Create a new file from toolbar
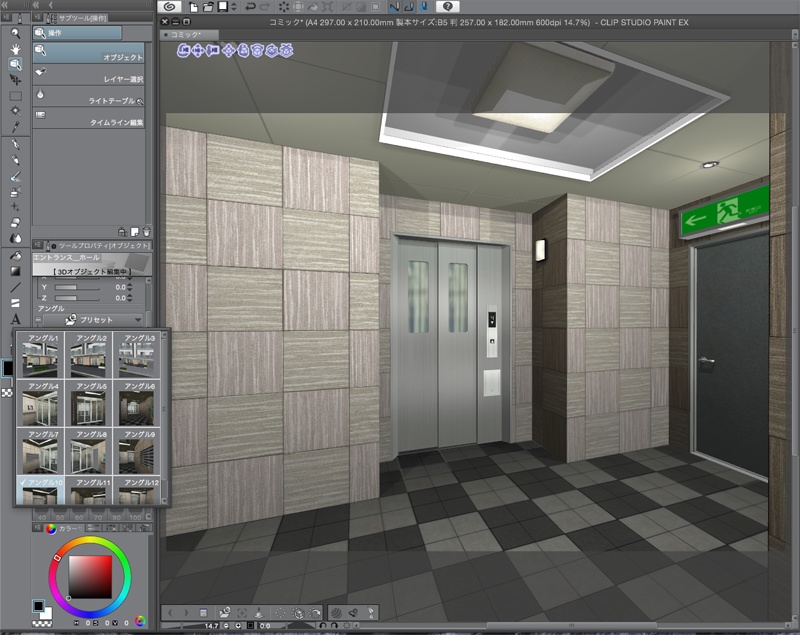The image size is (800, 635). (x=193, y=7)
